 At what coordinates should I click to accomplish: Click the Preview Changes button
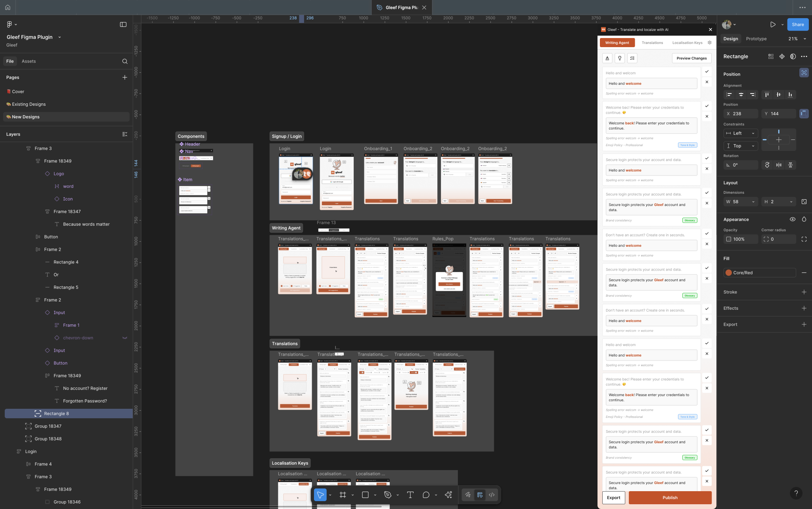tap(691, 58)
